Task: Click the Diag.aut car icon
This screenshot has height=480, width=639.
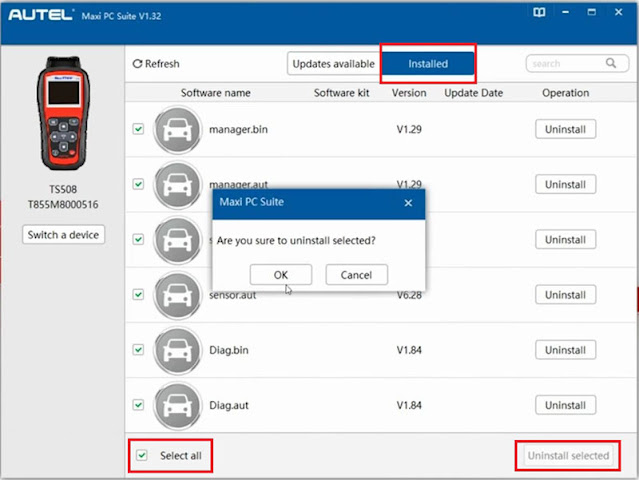Action: [x=177, y=405]
